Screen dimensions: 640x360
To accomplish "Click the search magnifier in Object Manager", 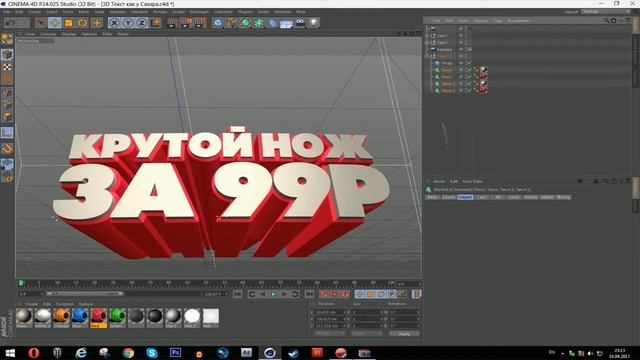I will coord(606,20).
